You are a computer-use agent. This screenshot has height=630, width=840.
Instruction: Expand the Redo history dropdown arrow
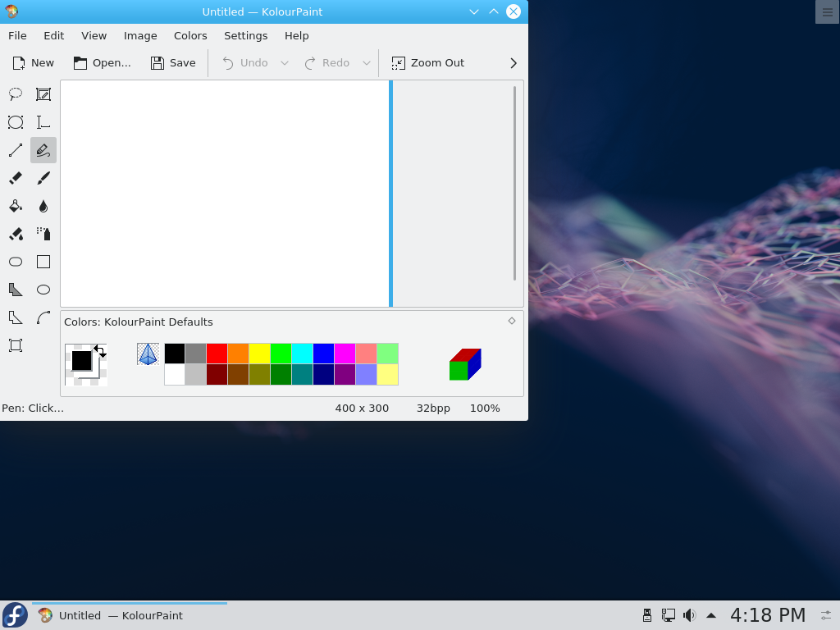(367, 63)
